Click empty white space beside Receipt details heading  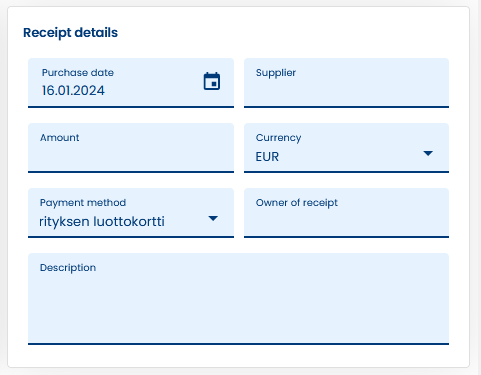pyautogui.click(x=283, y=33)
